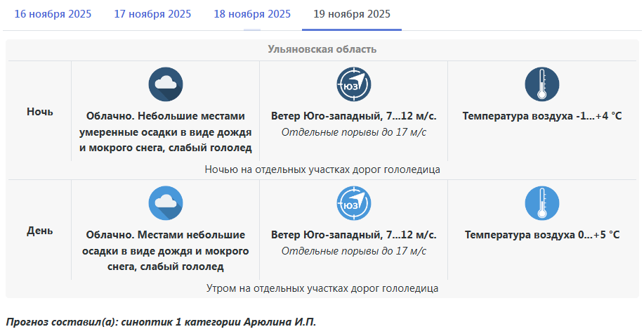Click the night cloud weather icon
The width and height of the screenshot is (644, 334).
coord(165,84)
